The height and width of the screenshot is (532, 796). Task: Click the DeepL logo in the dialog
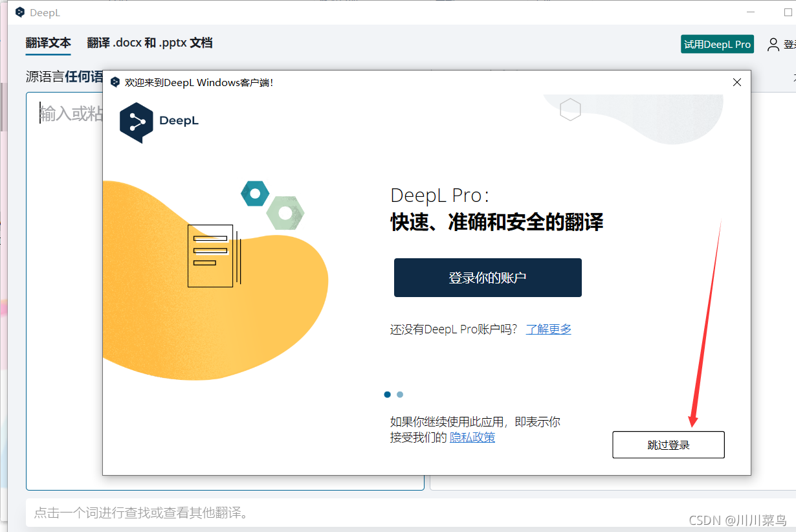159,122
